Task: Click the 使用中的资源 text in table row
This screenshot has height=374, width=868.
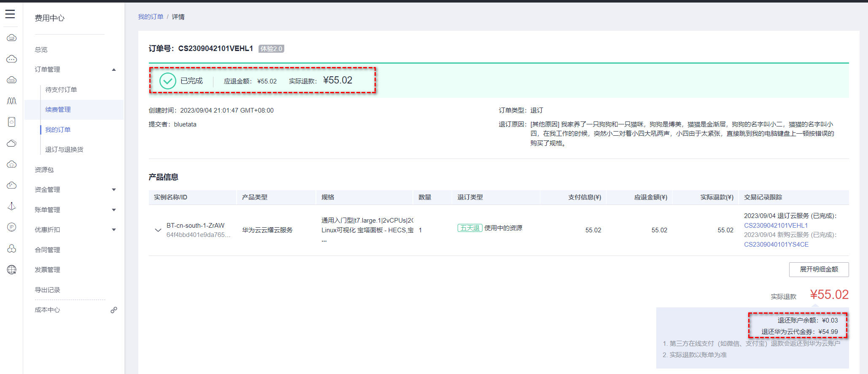Action: tap(503, 228)
